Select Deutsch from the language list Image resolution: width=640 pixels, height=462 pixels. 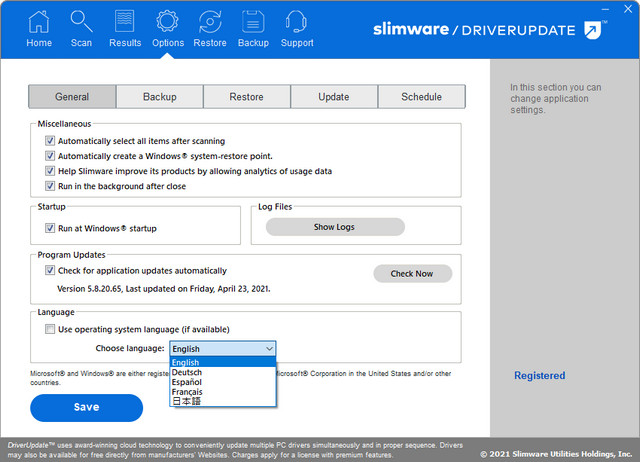pyautogui.click(x=187, y=372)
